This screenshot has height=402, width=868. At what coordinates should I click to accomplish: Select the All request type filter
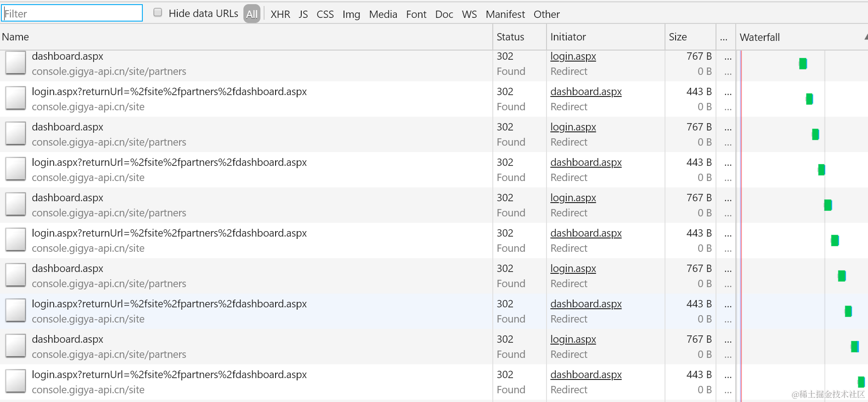[252, 14]
